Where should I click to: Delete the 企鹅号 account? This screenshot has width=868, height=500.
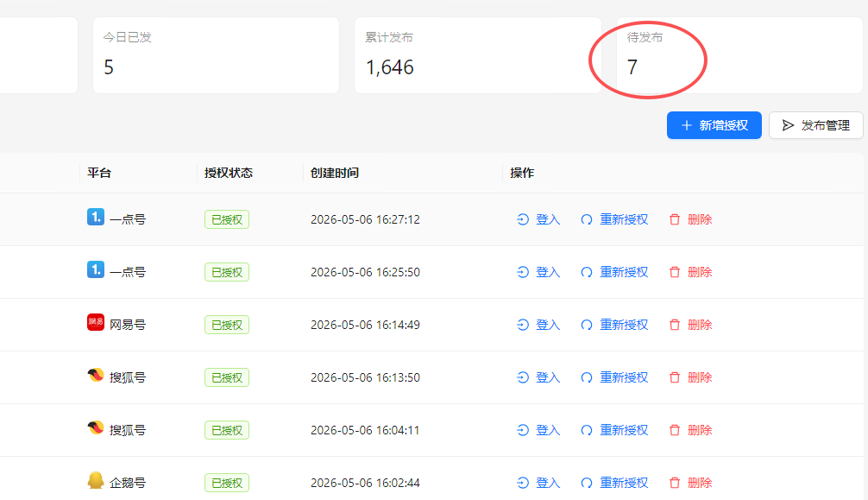[690, 483]
